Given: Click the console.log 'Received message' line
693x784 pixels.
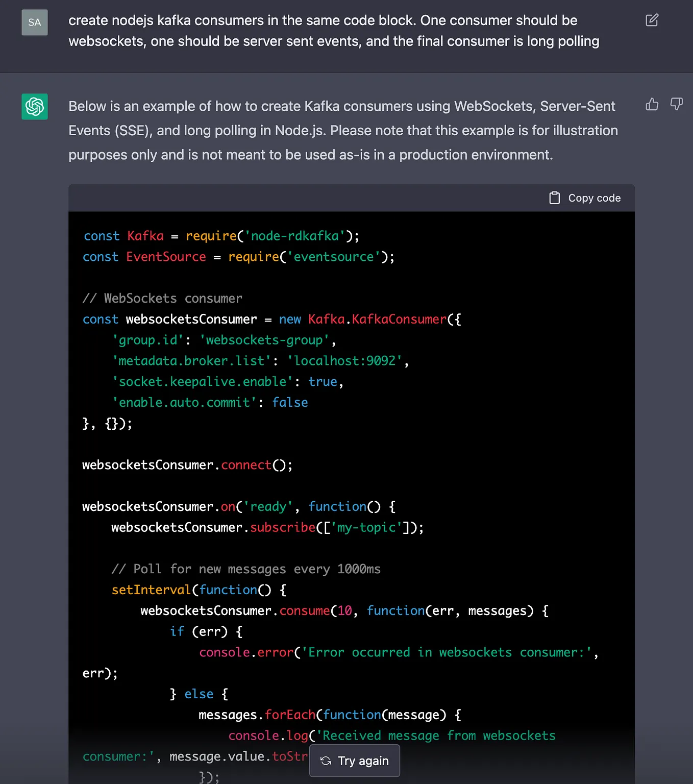Looking at the screenshot, I should click(x=319, y=746).
